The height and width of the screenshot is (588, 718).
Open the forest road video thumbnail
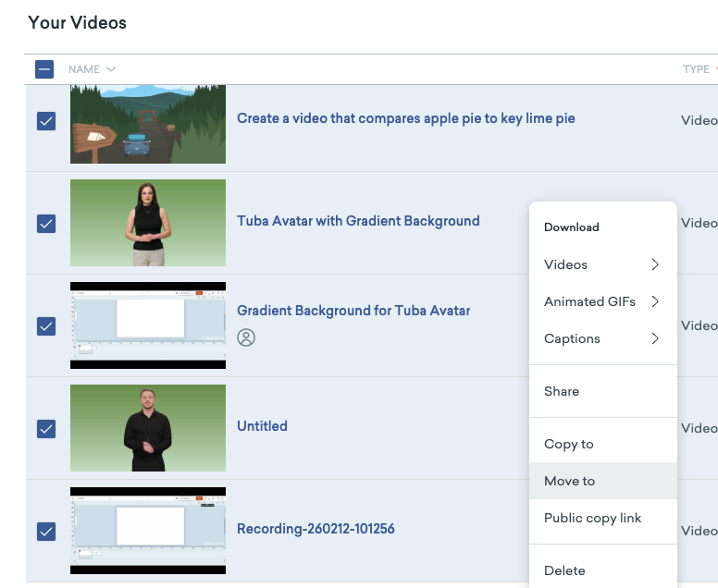click(x=148, y=124)
